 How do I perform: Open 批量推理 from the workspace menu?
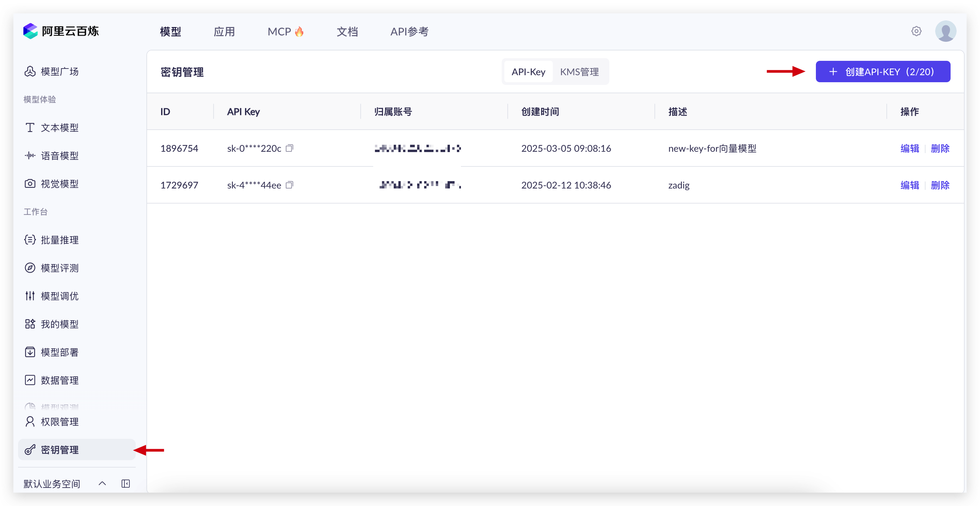59,240
